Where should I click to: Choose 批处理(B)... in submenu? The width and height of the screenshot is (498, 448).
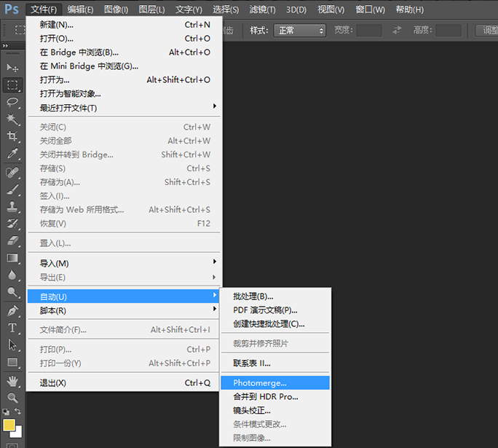tap(275, 296)
